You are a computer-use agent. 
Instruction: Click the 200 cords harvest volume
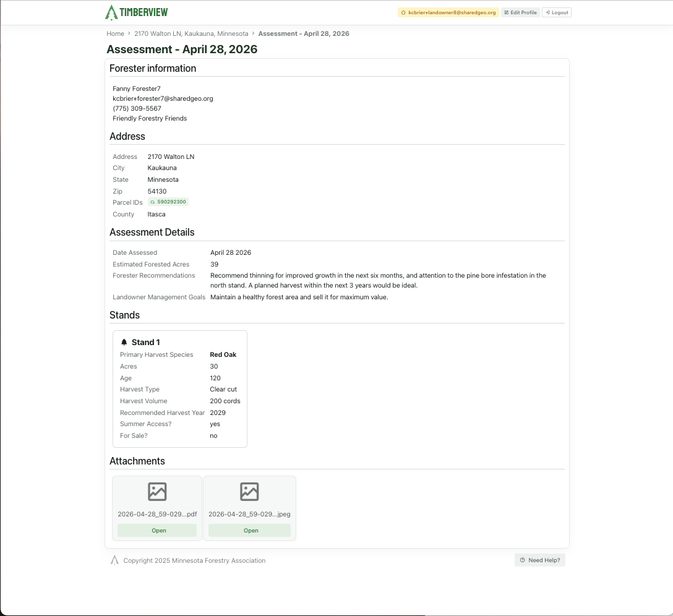pyautogui.click(x=225, y=401)
